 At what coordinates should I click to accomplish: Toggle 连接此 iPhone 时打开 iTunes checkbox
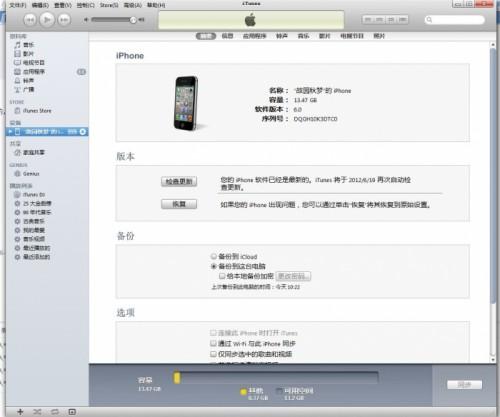(x=213, y=333)
